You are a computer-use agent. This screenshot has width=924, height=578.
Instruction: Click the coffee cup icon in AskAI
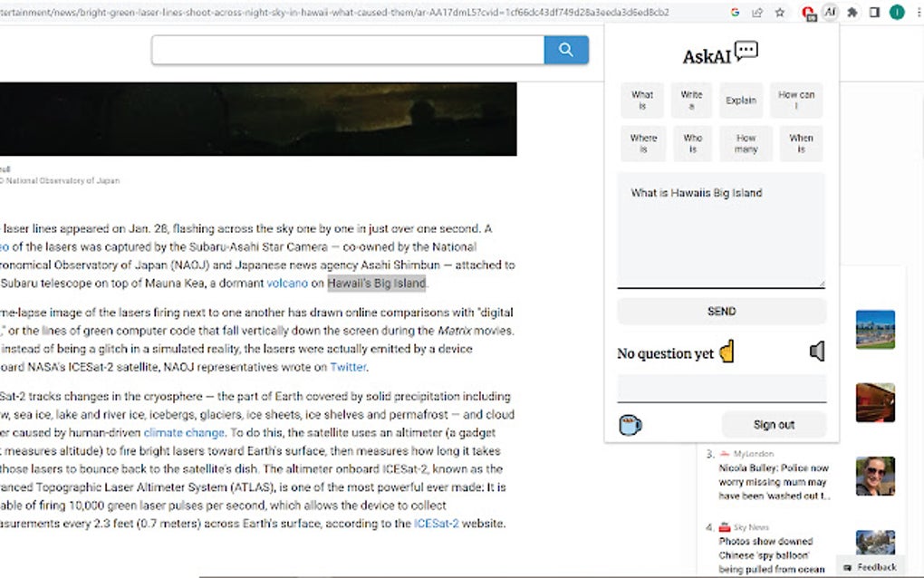(x=629, y=424)
